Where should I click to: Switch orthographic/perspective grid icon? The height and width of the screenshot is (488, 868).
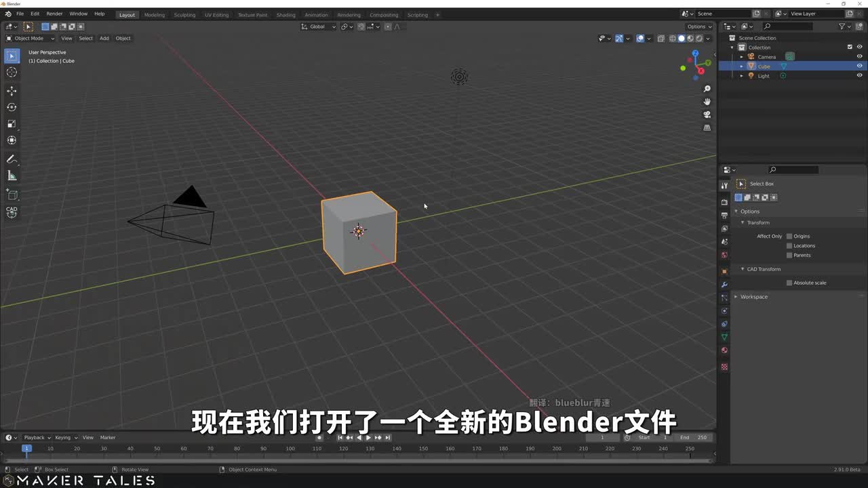click(707, 127)
